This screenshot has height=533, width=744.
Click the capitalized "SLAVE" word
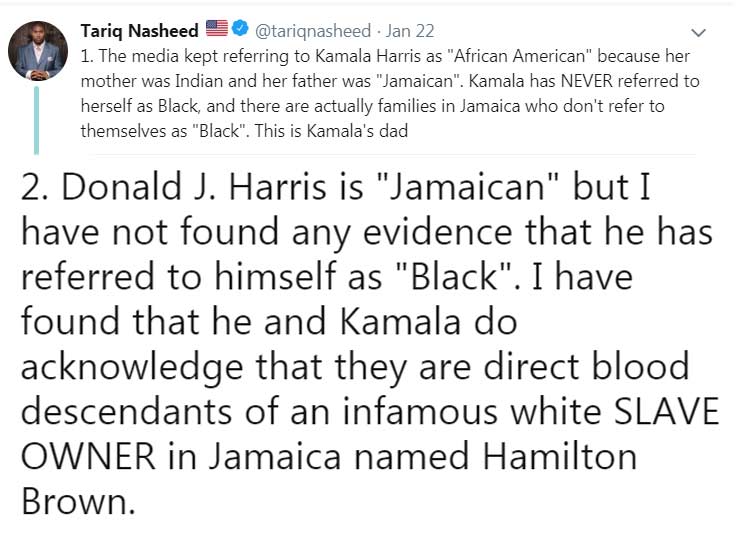(x=667, y=411)
